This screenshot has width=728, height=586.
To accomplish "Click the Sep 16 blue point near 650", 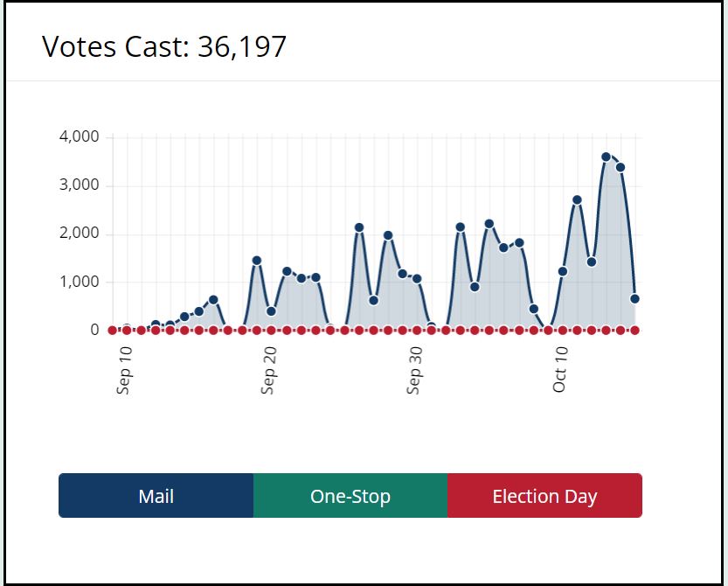I will 213,300.
